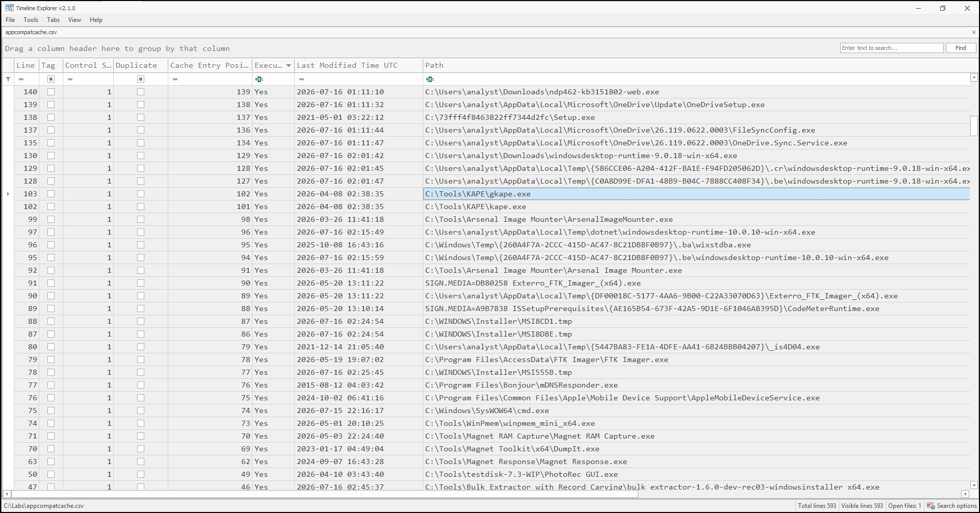Click the row indicator arrow for line 103

click(8, 194)
